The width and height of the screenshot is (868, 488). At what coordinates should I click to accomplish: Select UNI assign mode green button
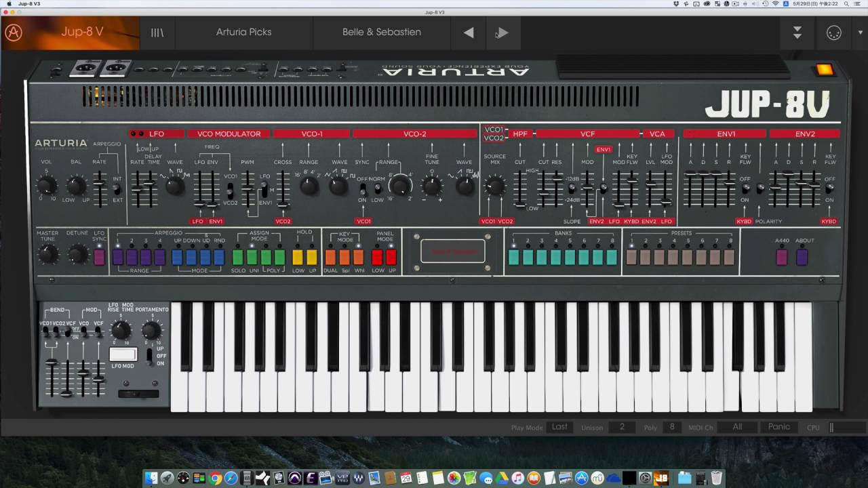point(252,257)
